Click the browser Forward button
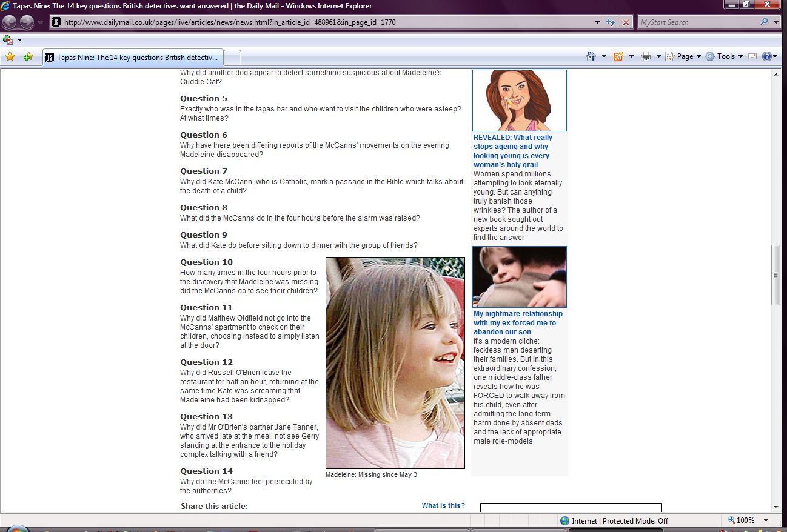This screenshot has width=787, height=532. pyautogui.click(x=27, y=22)
